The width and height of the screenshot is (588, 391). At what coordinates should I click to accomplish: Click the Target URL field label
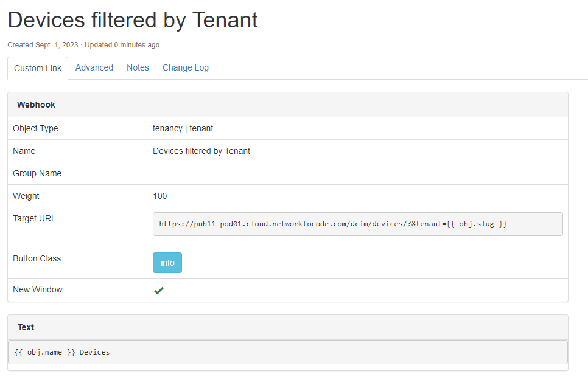pyautogui.click(x=34, y=218)
